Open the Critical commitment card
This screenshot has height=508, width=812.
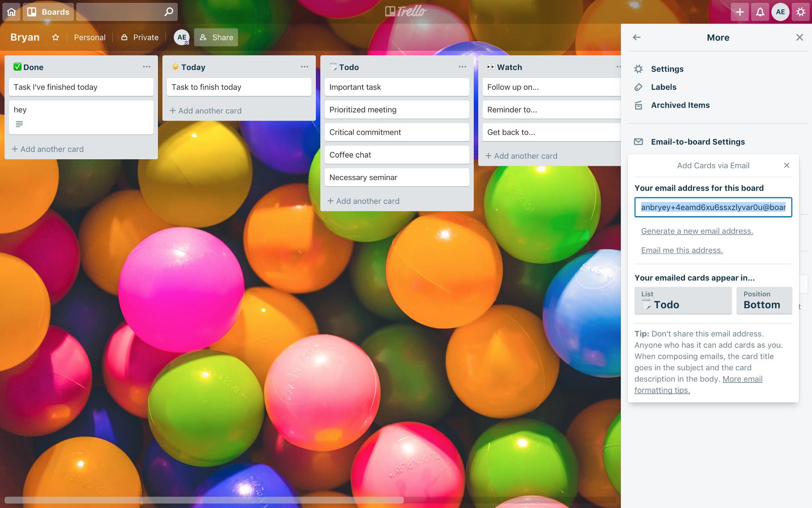(x=397, y=132)
